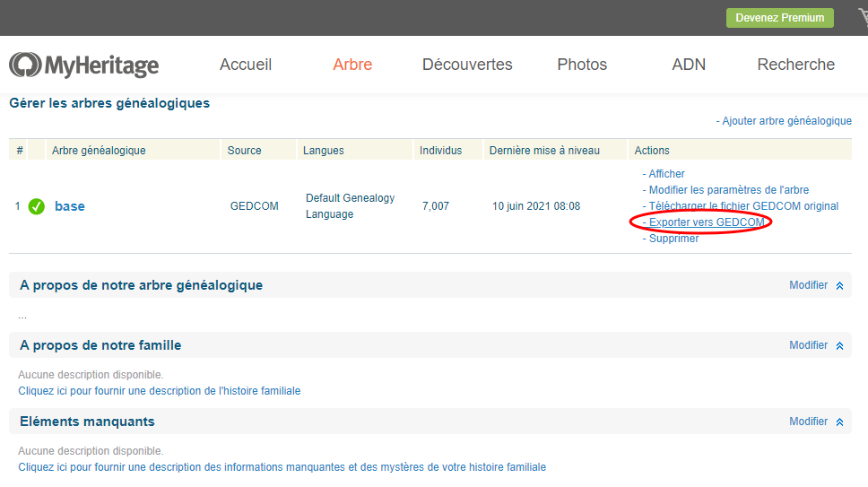Image resolution: width=868 pixels, height=487 pixels.
Task: Open the Photos navigation item
Action: click(582, 65)
